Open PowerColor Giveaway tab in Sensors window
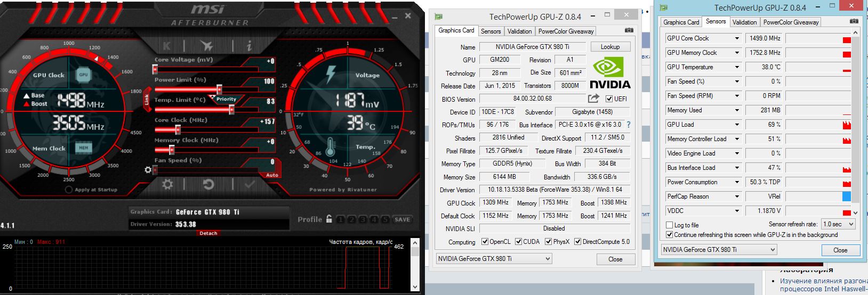This screenshot has width=868, height=295. (x=791, y=22)
